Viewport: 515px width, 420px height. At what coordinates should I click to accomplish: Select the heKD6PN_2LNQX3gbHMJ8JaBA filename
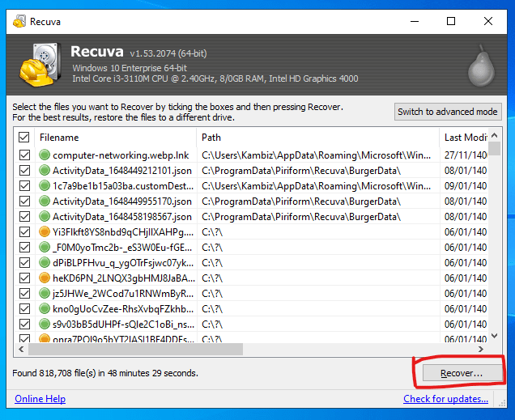click(x=124, y=278)
